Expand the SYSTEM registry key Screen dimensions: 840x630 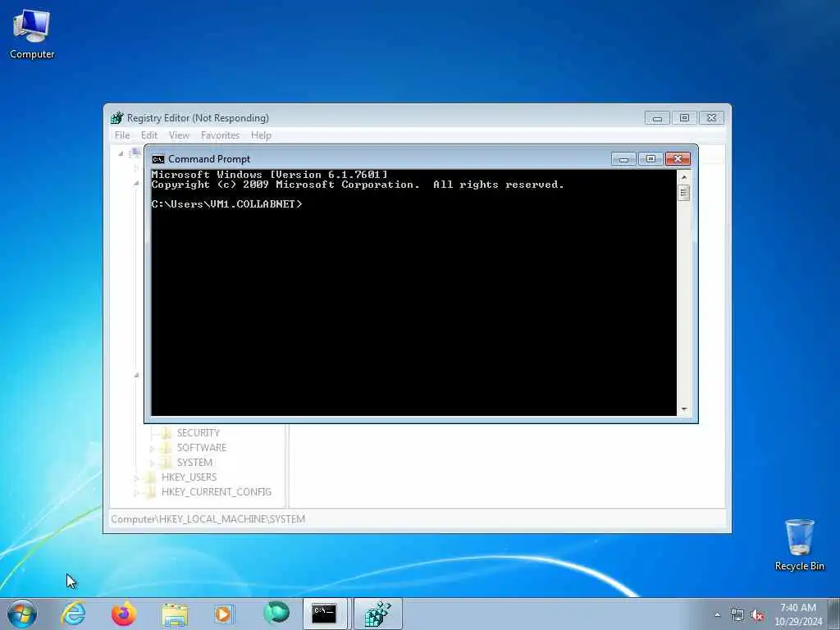point(152,463)
